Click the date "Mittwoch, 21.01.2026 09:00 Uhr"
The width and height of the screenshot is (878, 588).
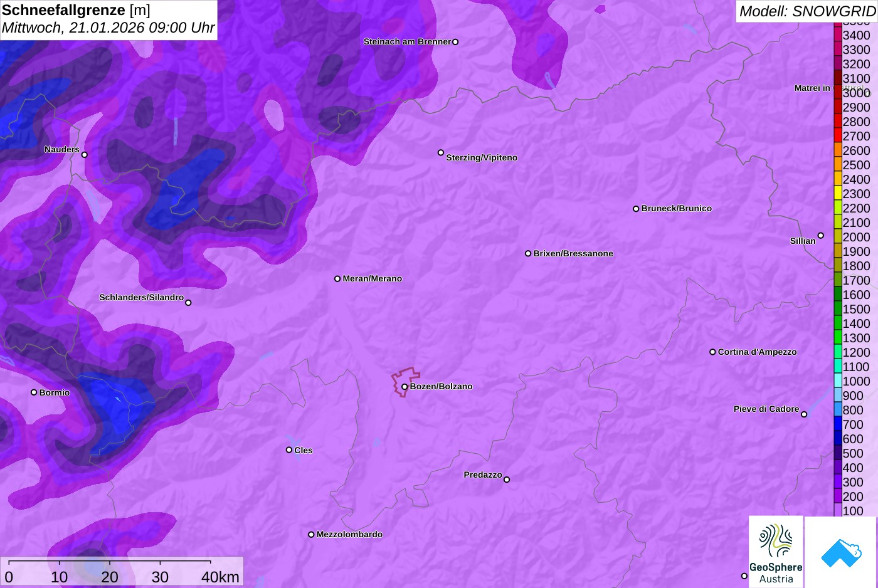click(108, 28)
